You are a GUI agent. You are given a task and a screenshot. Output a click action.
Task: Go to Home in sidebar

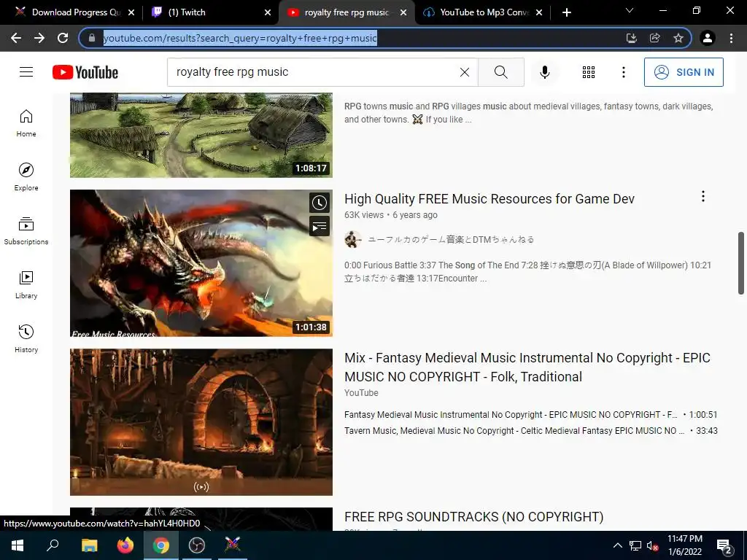[26, 123]
